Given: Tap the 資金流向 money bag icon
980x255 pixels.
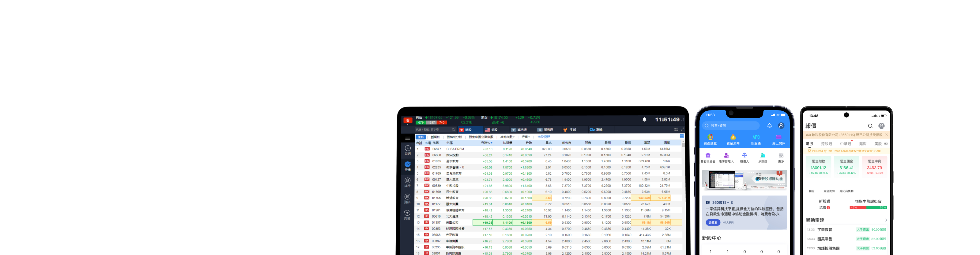Looking at the screenshot, I should click(x=733, y=139).
